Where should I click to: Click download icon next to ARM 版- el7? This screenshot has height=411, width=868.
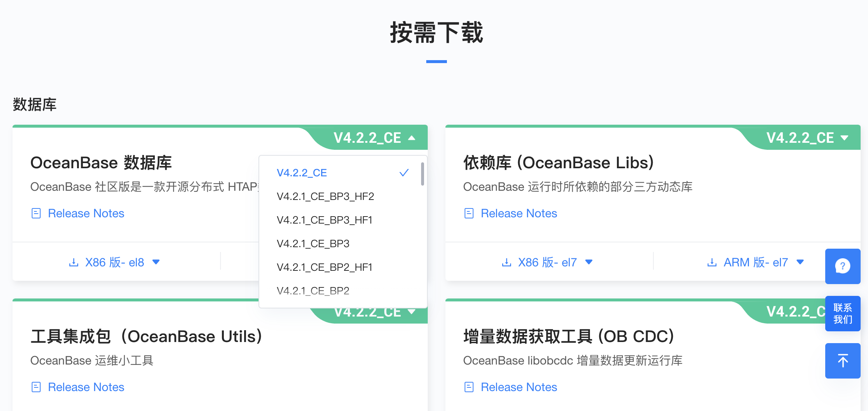(x=712, y=262)
